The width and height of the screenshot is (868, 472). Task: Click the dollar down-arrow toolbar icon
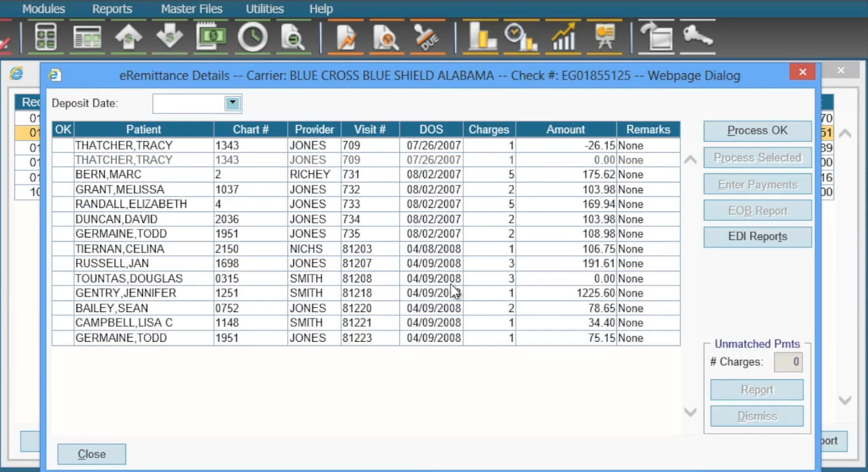point(169,38)
